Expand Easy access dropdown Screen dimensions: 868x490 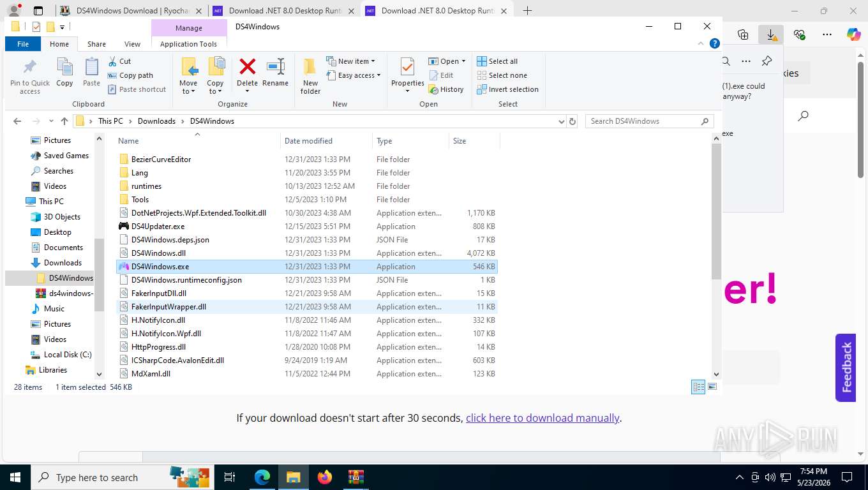tap(353, 75)
